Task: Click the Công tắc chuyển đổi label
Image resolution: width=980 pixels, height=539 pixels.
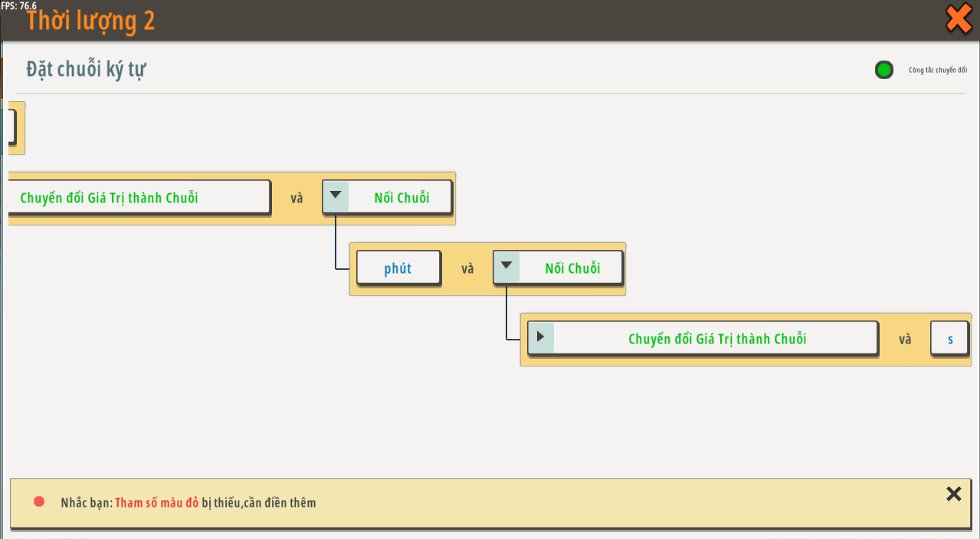Action: coord(937,71)
